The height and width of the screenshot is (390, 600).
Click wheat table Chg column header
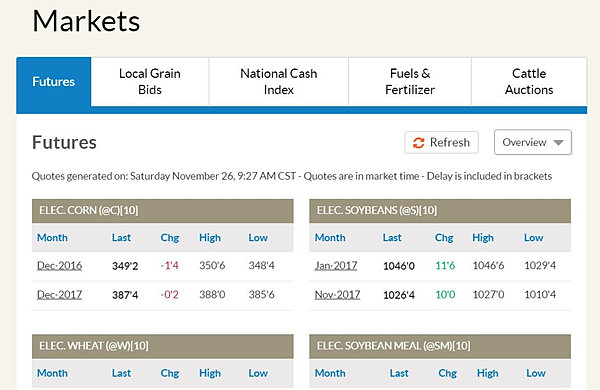tap(170, 373)
